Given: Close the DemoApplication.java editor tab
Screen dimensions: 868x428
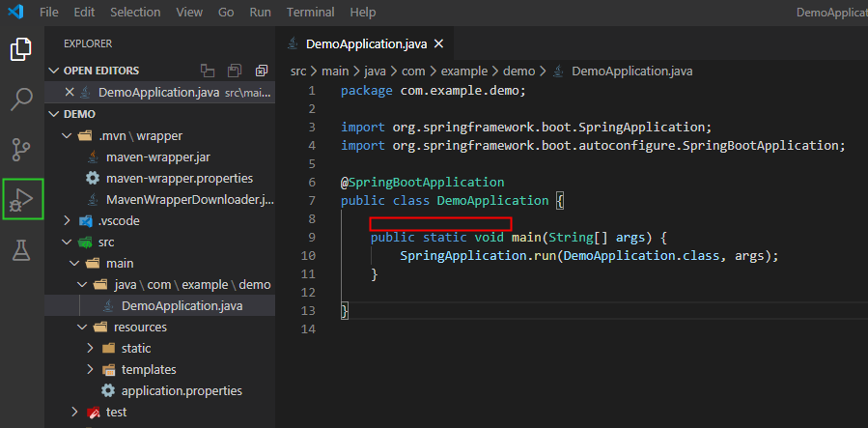Looking at the screenshot, I should [438, 43].
